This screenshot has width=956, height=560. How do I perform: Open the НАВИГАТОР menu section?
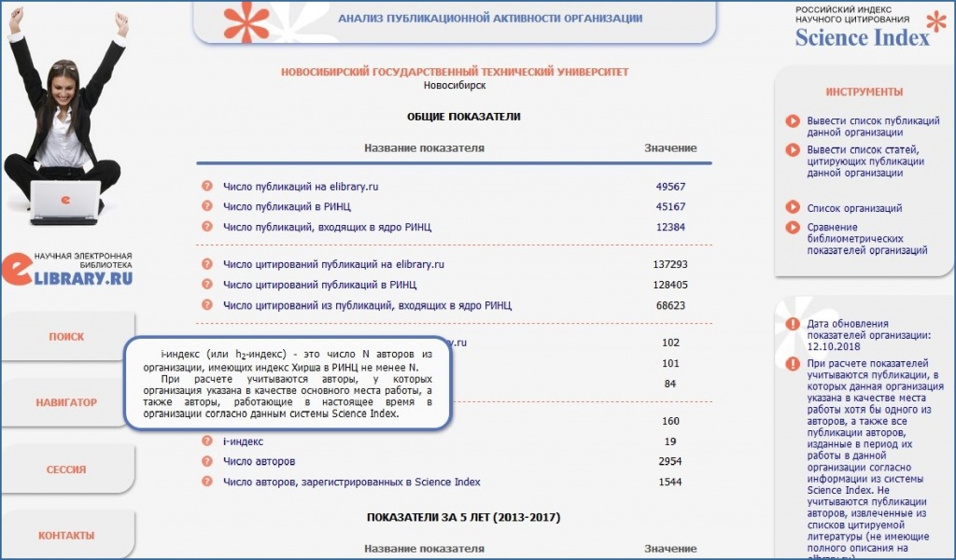point(66,403)
